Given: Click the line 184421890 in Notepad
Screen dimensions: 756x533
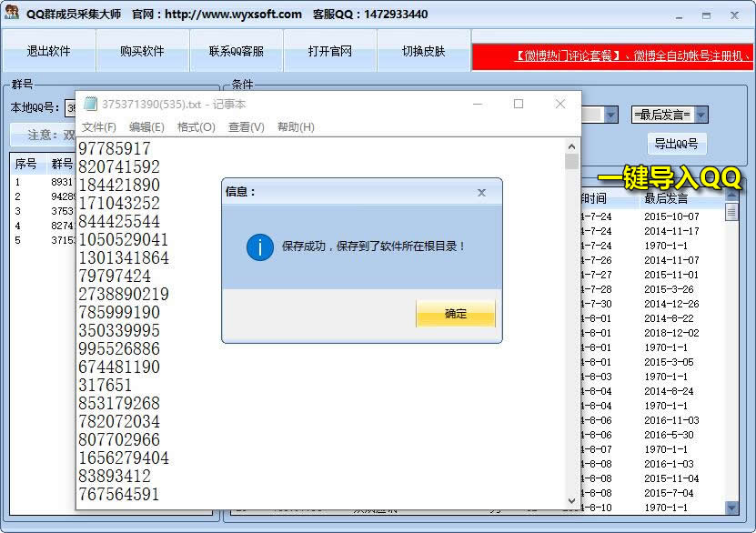Looking at the screenshot, I should click(x=119, y=185).
